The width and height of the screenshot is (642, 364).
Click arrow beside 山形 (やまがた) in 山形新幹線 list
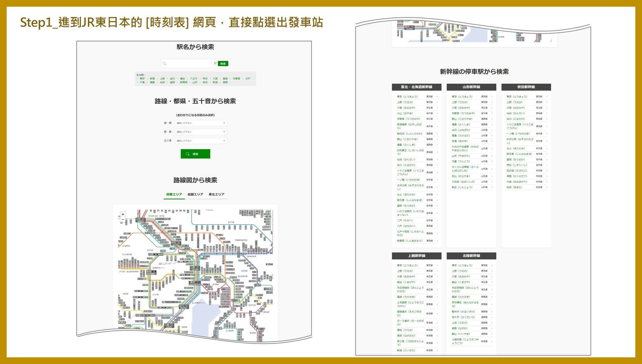(492, 156)
